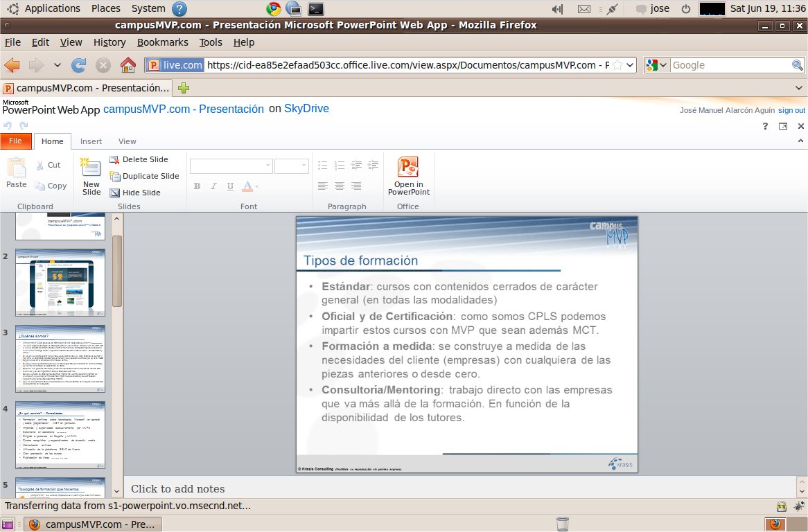Screen dimensions: 808x532
Task: Open the Web App help question mark
Action: tap(765, 126)
